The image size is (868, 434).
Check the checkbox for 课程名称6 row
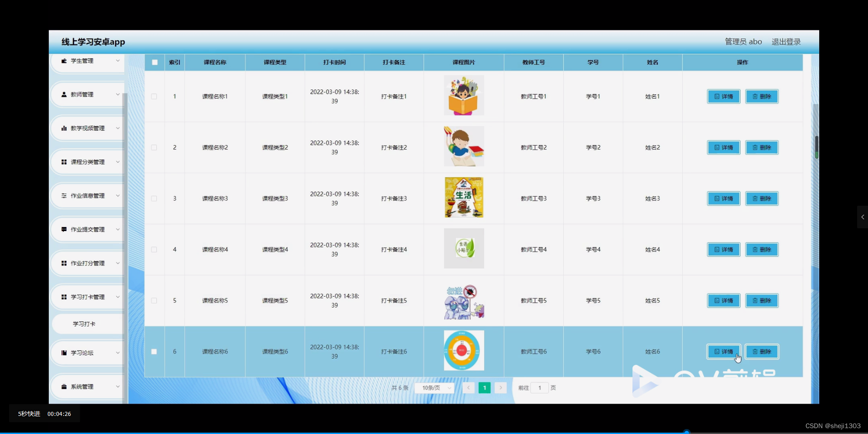tap(154, 351)
